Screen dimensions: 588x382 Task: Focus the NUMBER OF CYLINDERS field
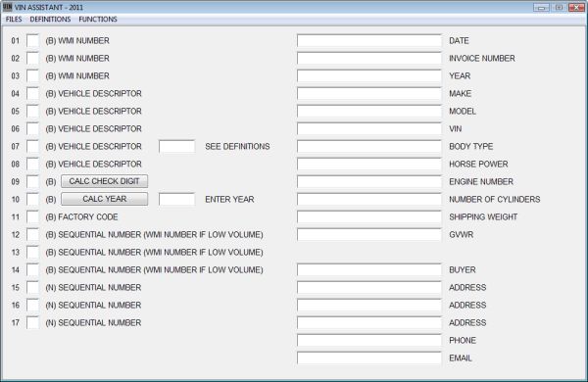(369, 199)
